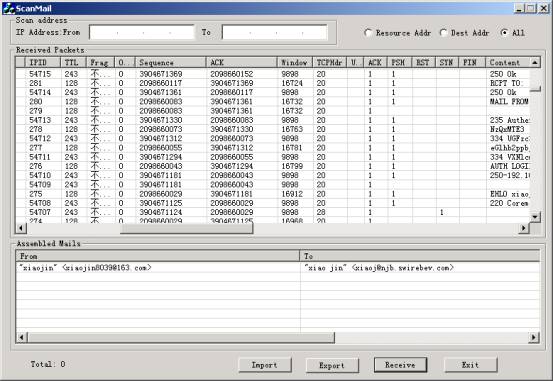
Task: Click sequence value 3904671124
Action: pos(161,212)
